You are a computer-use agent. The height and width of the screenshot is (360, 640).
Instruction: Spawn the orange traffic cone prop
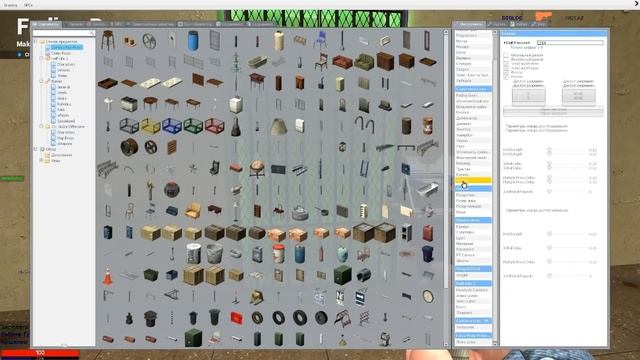coord(108,275)
